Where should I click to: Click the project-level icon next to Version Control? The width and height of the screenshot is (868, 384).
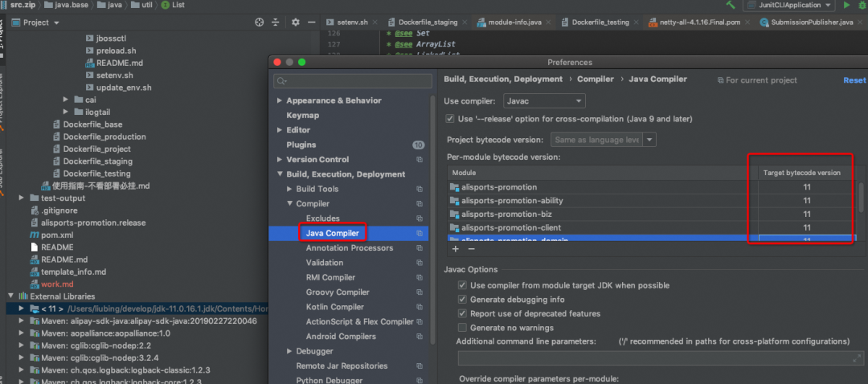419,159
